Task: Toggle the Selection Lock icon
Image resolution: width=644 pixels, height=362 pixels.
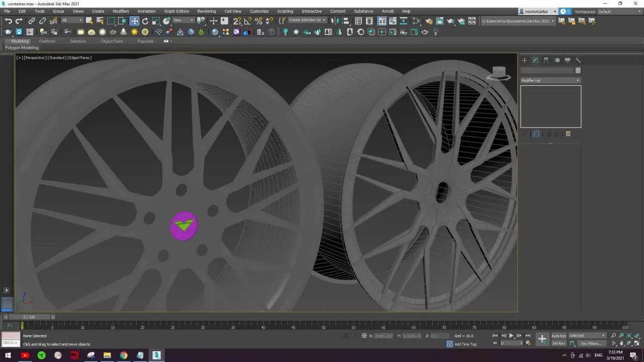Action: pos(355,336)
